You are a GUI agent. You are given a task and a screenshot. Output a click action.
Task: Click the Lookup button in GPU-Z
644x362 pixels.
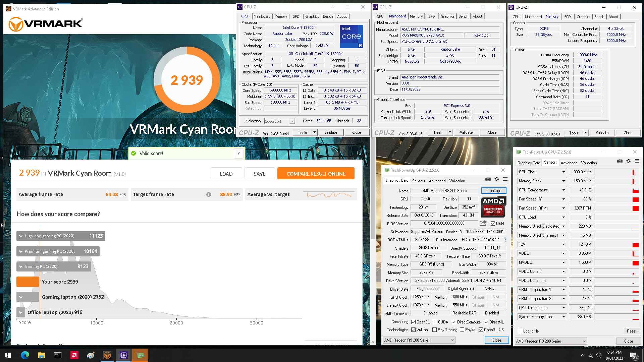pyautogui.click(x=494, y=190)
